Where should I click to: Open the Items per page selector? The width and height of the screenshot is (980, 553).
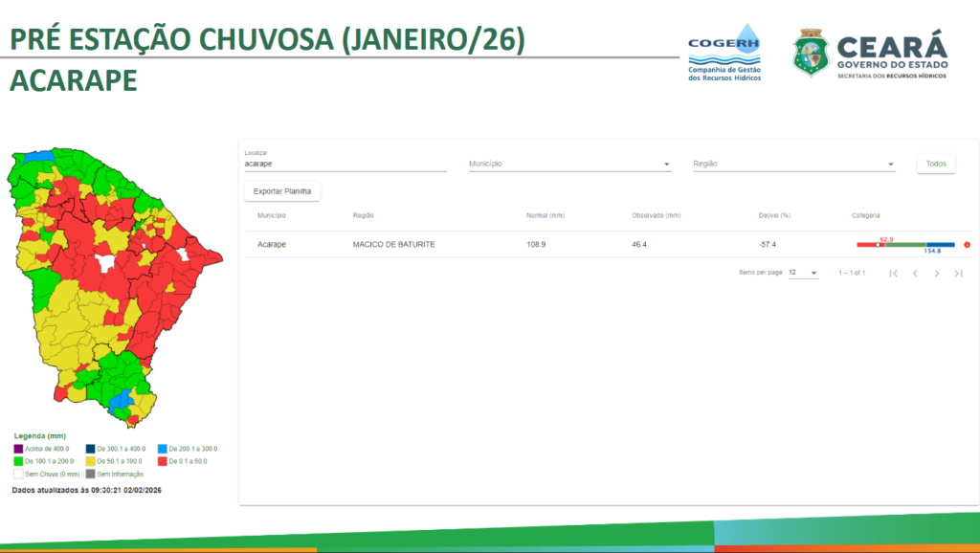pos(802,273)
